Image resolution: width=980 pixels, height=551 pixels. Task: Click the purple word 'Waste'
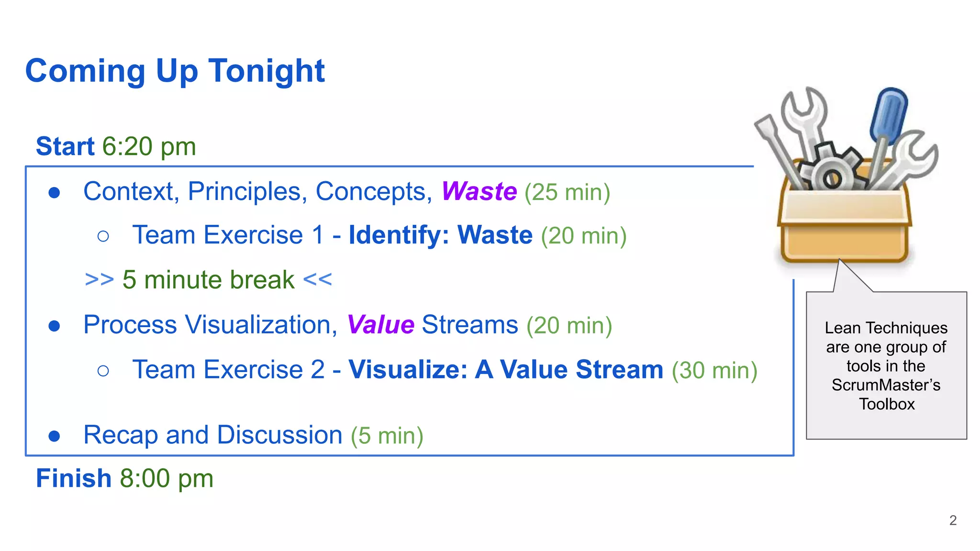[479, 191]
